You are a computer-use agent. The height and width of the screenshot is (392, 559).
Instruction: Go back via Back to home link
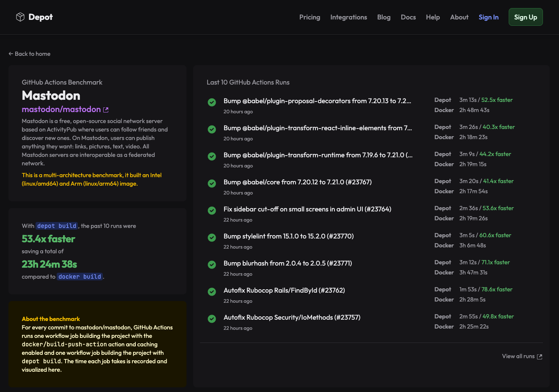point(30,54)
